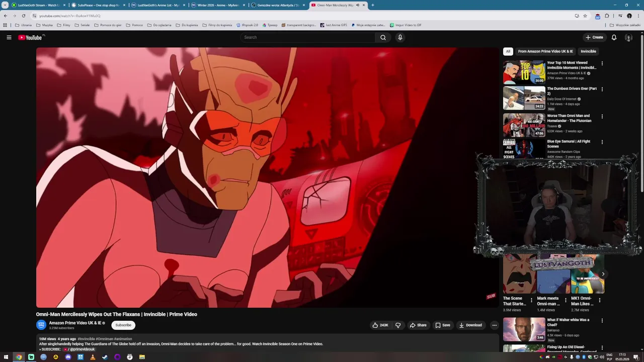Open Chrome three-dot menu
Viewport: 644px width, 362px height.
pos(638,16)
